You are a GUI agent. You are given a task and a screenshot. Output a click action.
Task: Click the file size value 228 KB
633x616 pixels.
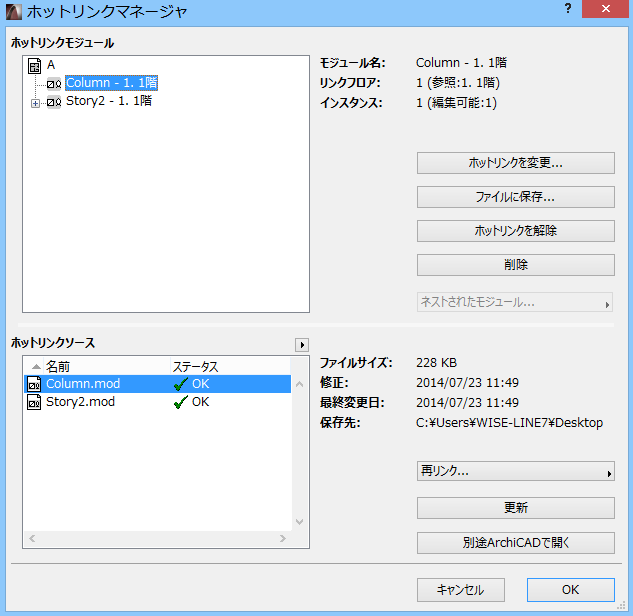[436, 362]
